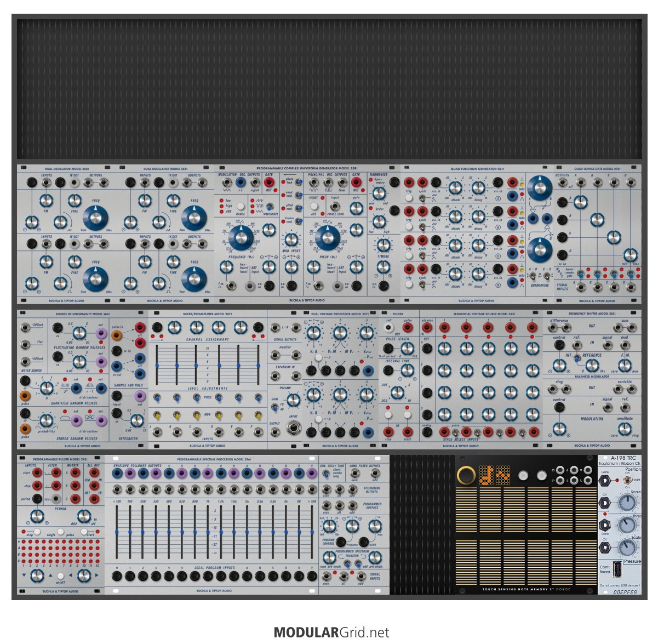Click the channel F level fader on the Mixer
This screenshot has width=664, height=644.
pos(257,365)
